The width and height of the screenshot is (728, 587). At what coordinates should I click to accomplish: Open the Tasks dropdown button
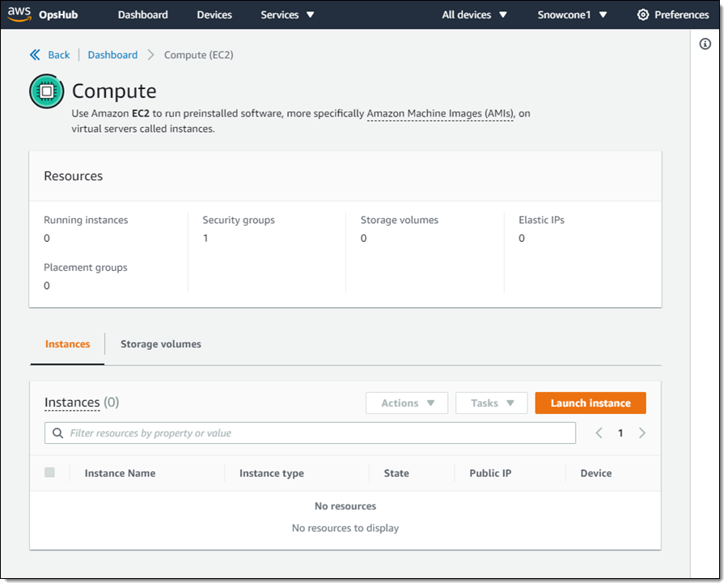492,403
